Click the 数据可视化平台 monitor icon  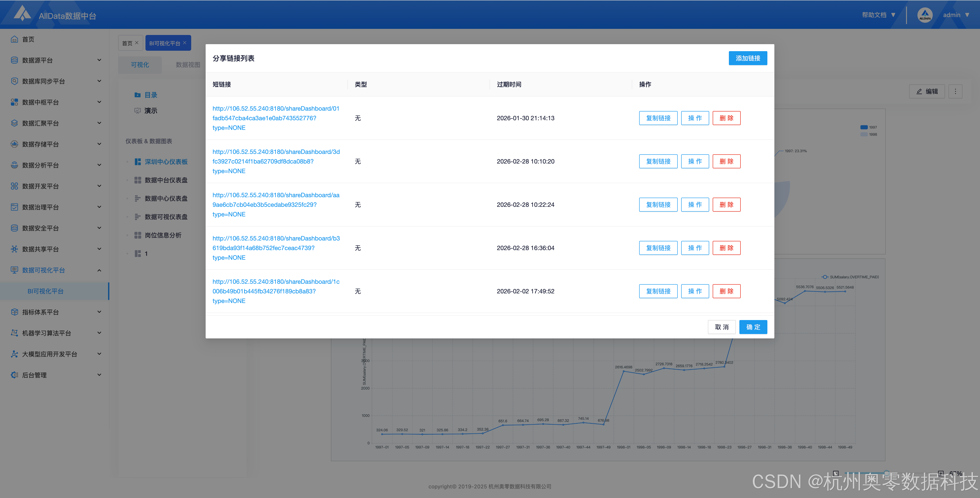(14, 270)
